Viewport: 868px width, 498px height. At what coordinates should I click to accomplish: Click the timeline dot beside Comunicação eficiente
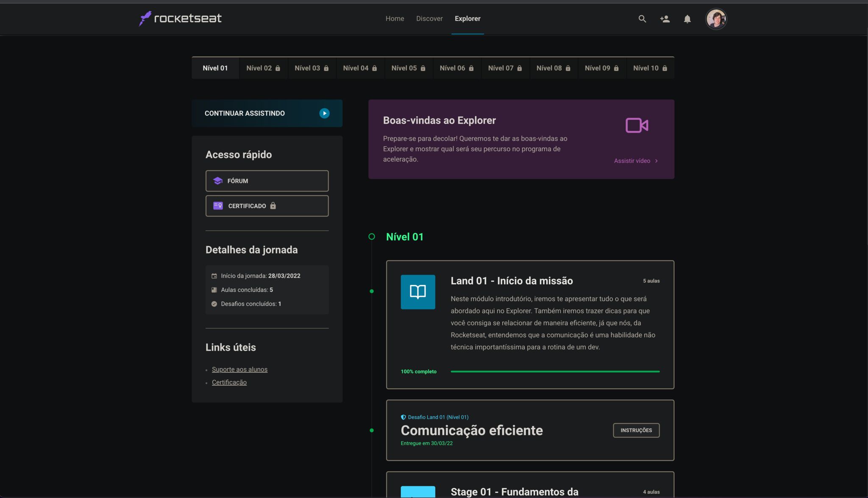coord(372,430)
